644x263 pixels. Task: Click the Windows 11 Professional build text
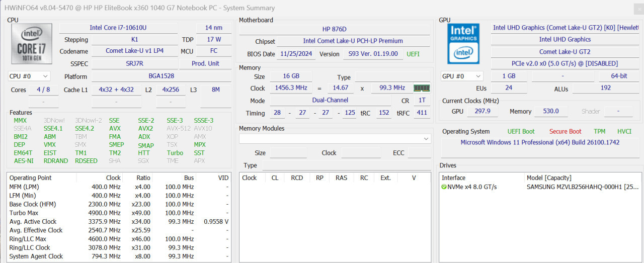(x=540, y=142)
